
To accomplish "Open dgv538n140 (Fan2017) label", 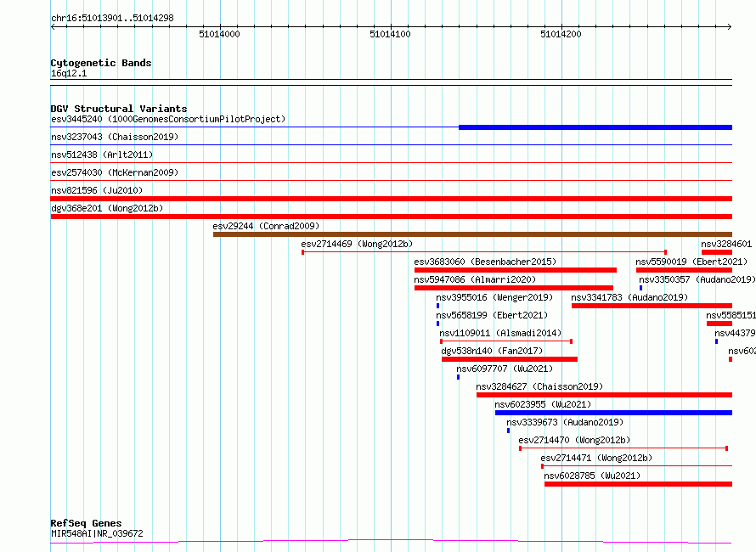I will point(492,351).
